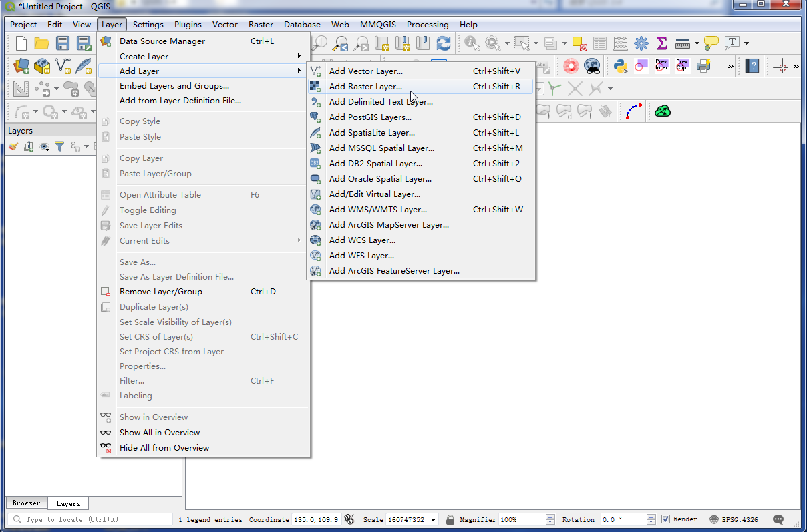Open the Plugins menu

[x=188, y=24]
